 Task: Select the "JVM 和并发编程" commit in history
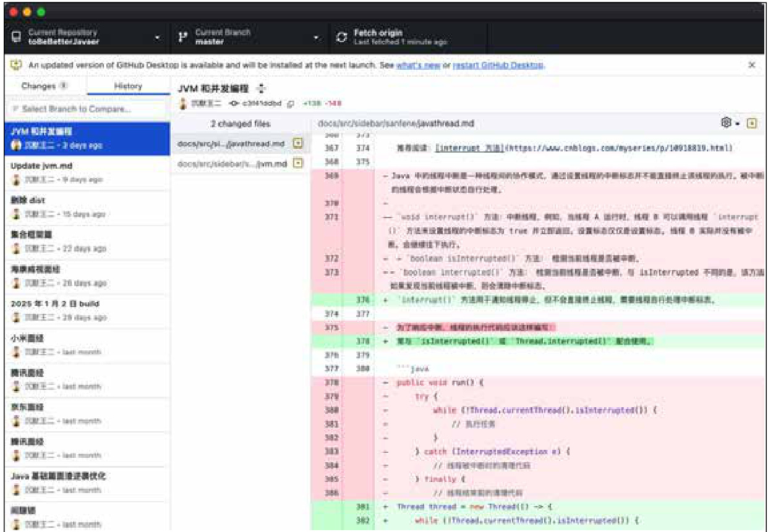click(x=87, y=138)
